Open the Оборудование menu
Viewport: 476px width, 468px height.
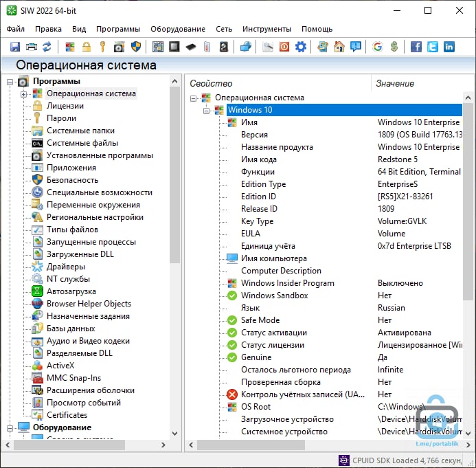click(x=178, y=29)
